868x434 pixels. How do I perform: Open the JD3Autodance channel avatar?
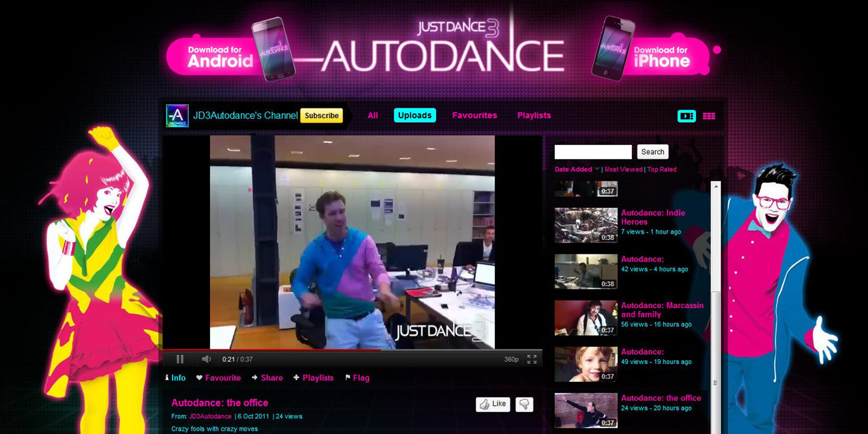click(x=177, y=116)
